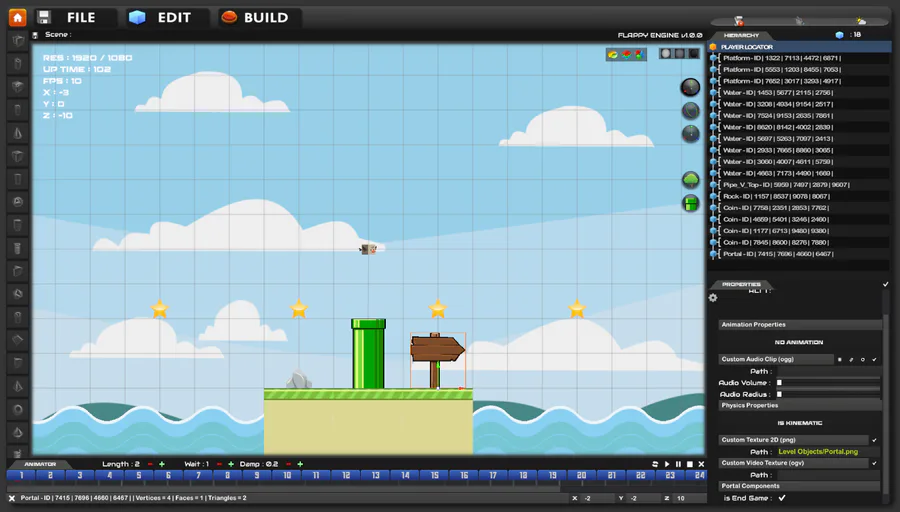Decrease Damp with the red minus
The width and height of the screenshot is (900, 512).
point(288,464)
